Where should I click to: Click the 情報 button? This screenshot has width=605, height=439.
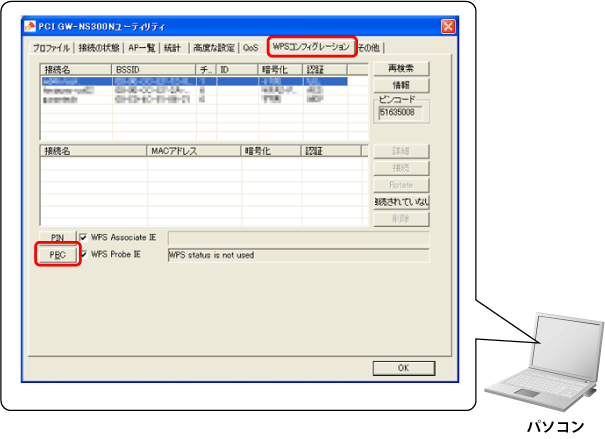[x=400, y=86]
